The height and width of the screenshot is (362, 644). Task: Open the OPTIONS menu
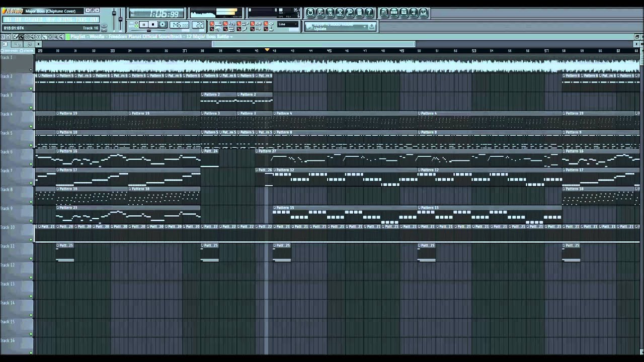pyautogui.click(x=65, y=20)
